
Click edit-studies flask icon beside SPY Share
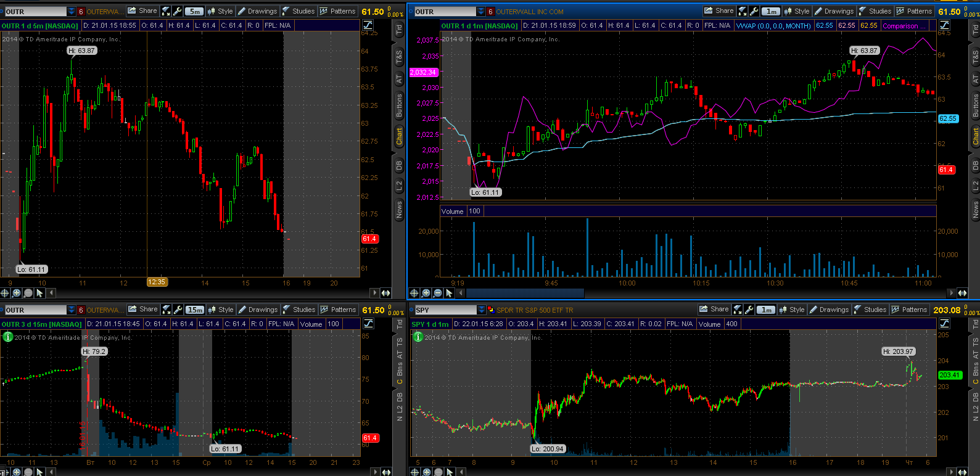click(739, 310)
